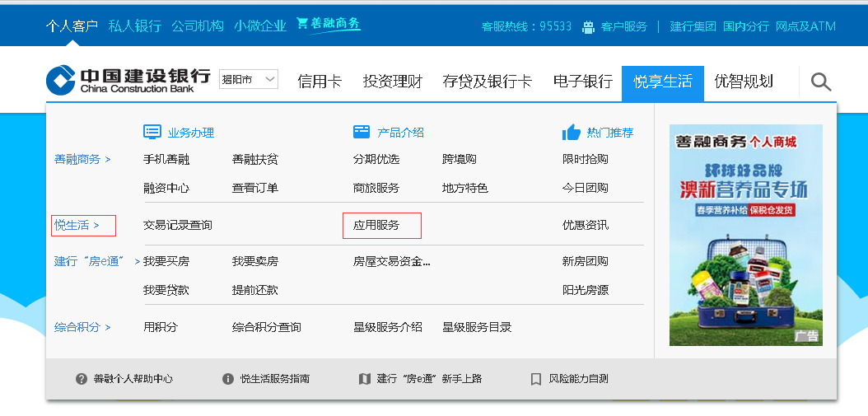Expand the 悦生活 category

(77, 225)
